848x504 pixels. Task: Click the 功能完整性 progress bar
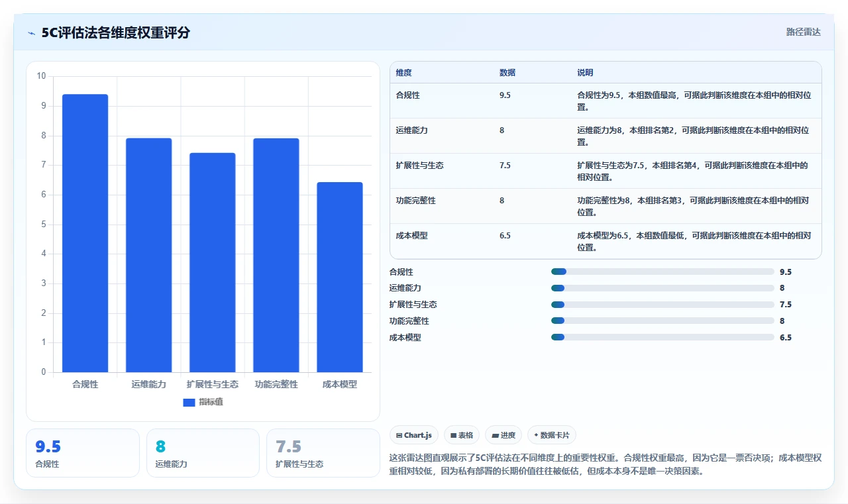click(x=662, y=321)
